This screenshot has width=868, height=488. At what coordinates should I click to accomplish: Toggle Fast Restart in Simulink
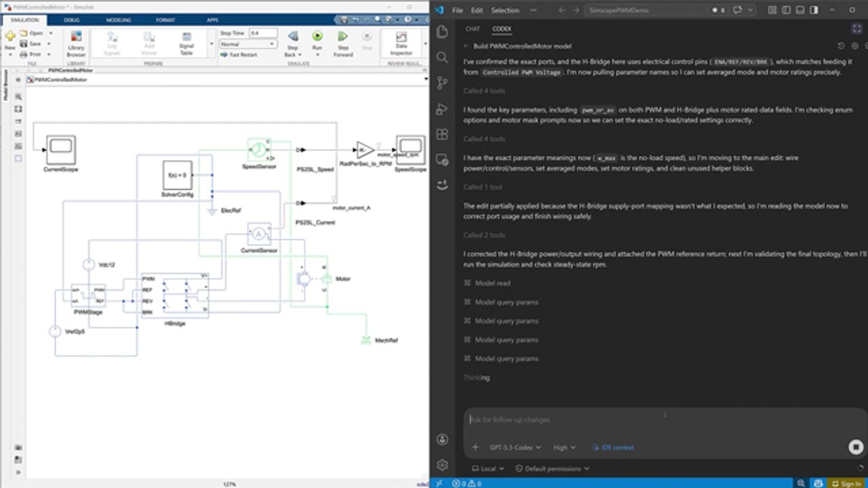pos(239,54)
